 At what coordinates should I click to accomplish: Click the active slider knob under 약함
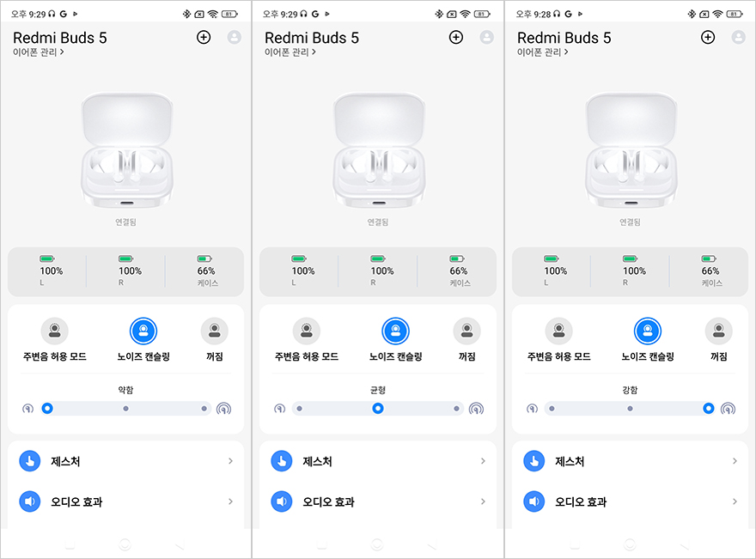coord(47,409)
